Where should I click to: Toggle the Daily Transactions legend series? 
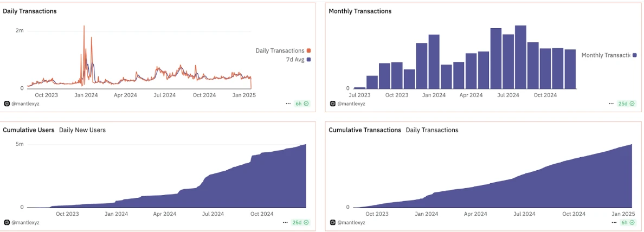[280, 50]
